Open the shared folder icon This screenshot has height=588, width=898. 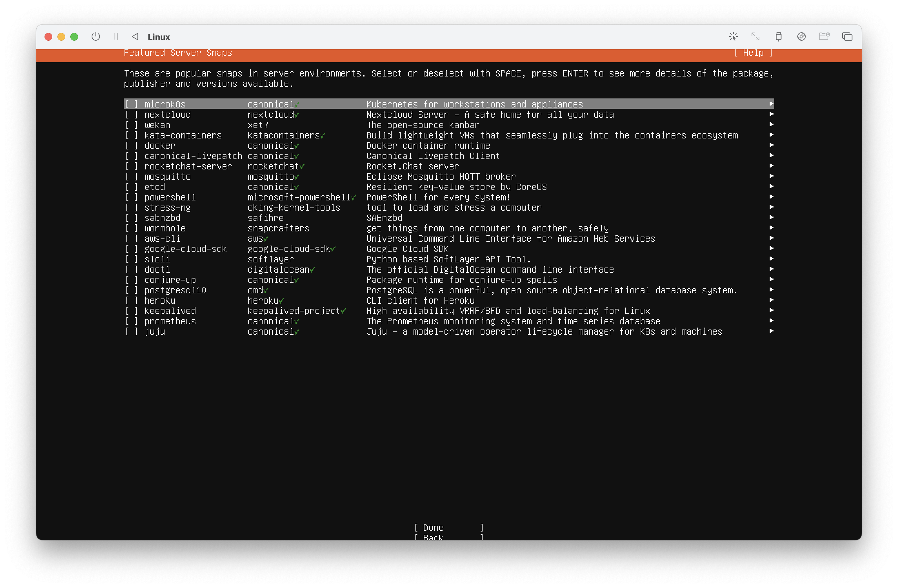coord(824,36)
